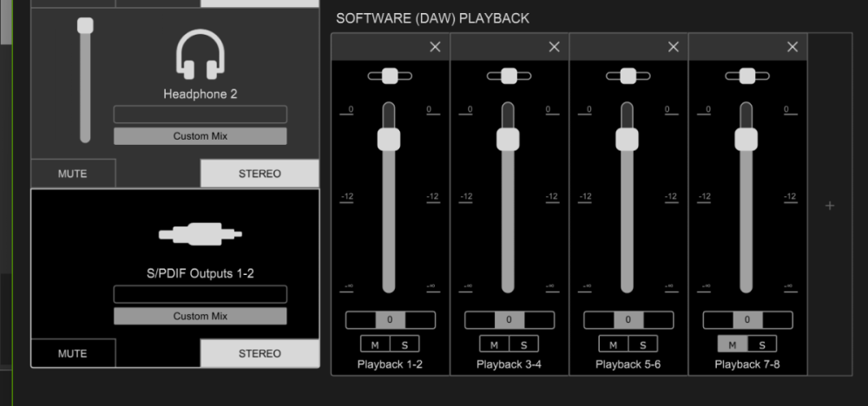Screen dimensions: 868x406
Task: Toggle STEREO on S/PDIF Outputs 1-2
Action: click(260, 353)
